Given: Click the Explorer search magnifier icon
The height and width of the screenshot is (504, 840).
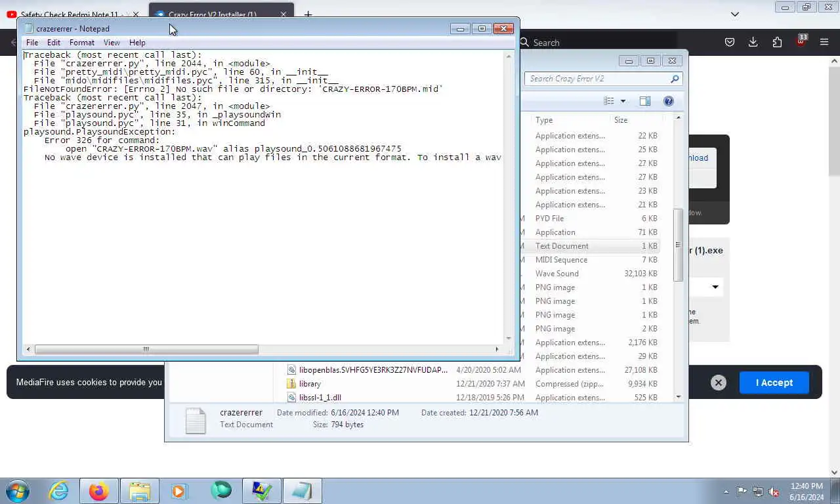Looking at the screenshot, I should 675,79.
